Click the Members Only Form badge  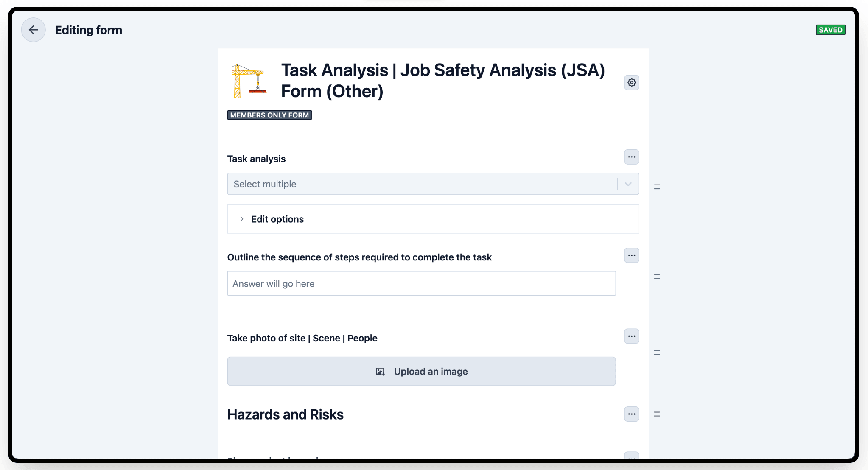pos(269,115)
